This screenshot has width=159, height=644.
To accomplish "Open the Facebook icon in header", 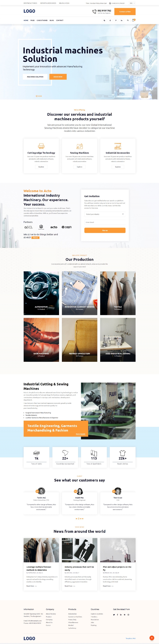I will tap(110, 20).
